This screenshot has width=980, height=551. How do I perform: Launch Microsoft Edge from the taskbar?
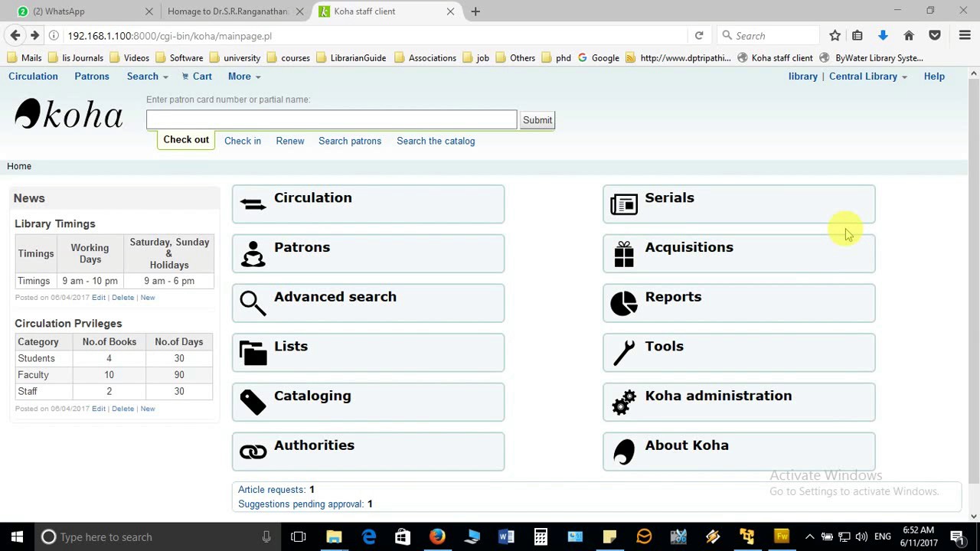(x=368, y=536)
